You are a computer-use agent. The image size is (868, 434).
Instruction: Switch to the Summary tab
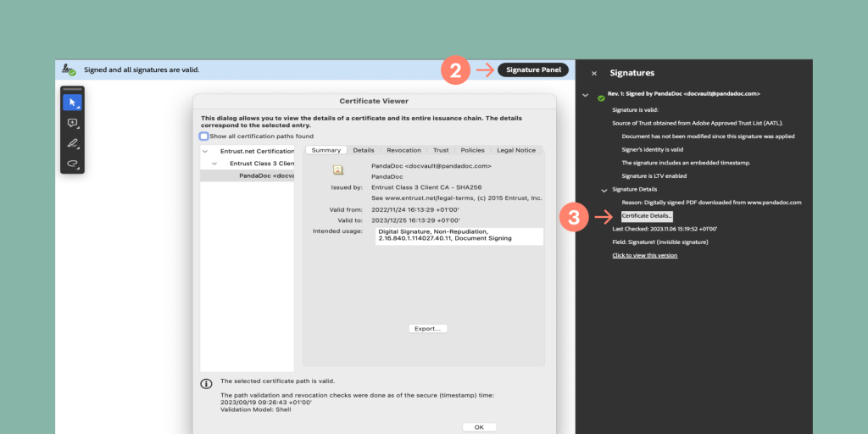tap(326, 150)
